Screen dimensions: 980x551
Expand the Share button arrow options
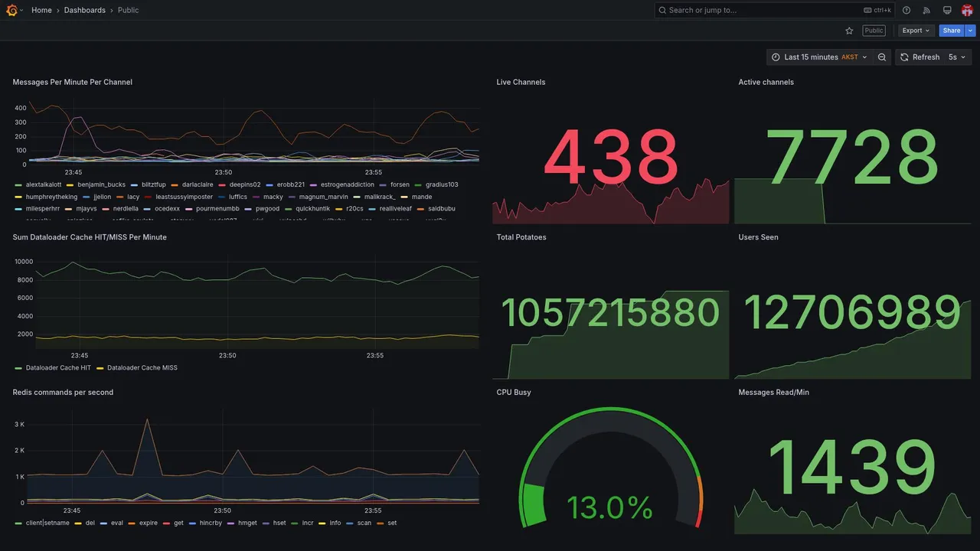[x=971, y=31]
